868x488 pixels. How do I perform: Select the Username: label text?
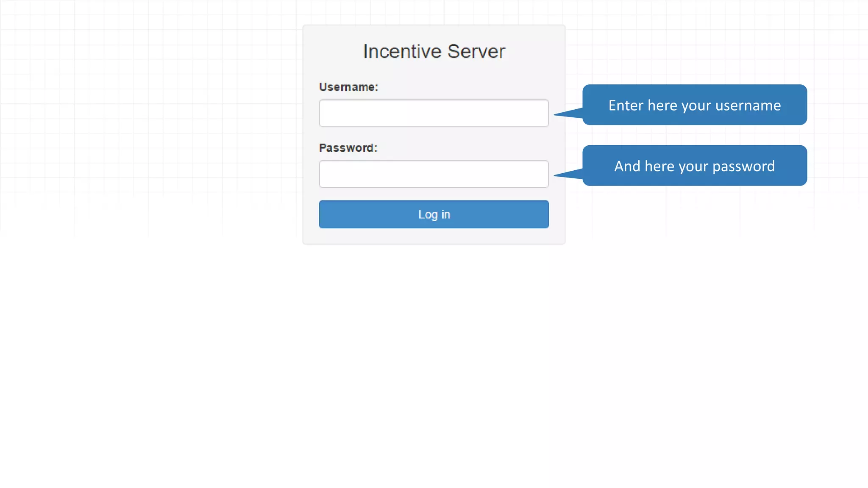pyautogui.click(x=348, y=87)
